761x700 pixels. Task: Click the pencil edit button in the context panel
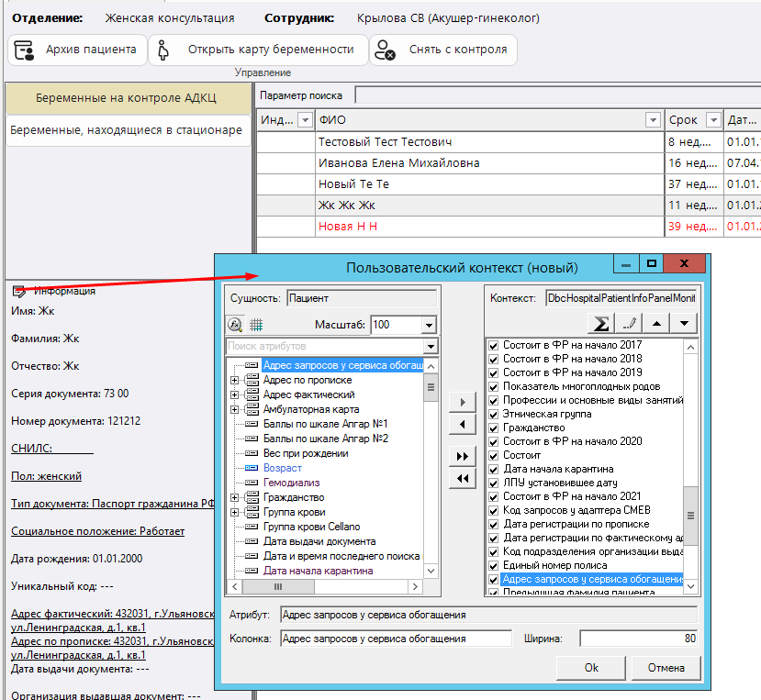tap(629, 324)
